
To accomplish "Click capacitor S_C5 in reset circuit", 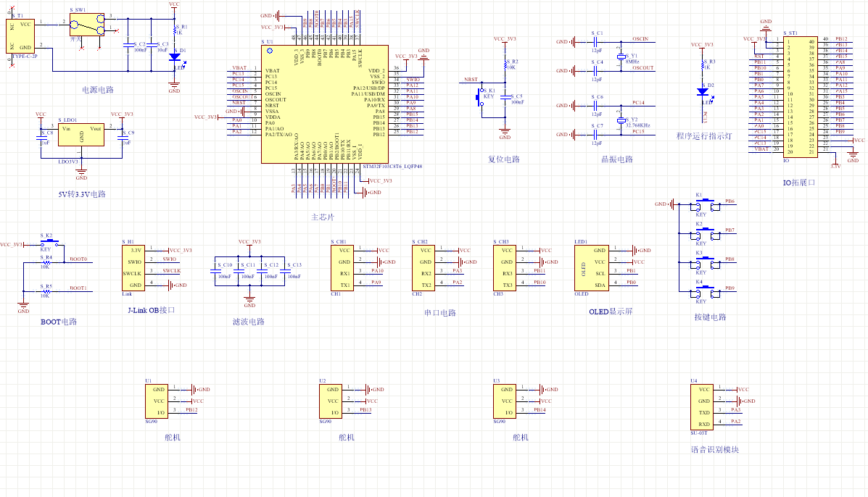I will point(505,97).
